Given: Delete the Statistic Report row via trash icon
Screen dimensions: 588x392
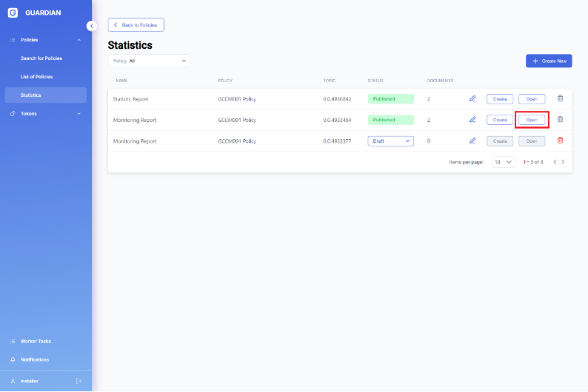Looking at the screenshot, I should 560,98.
